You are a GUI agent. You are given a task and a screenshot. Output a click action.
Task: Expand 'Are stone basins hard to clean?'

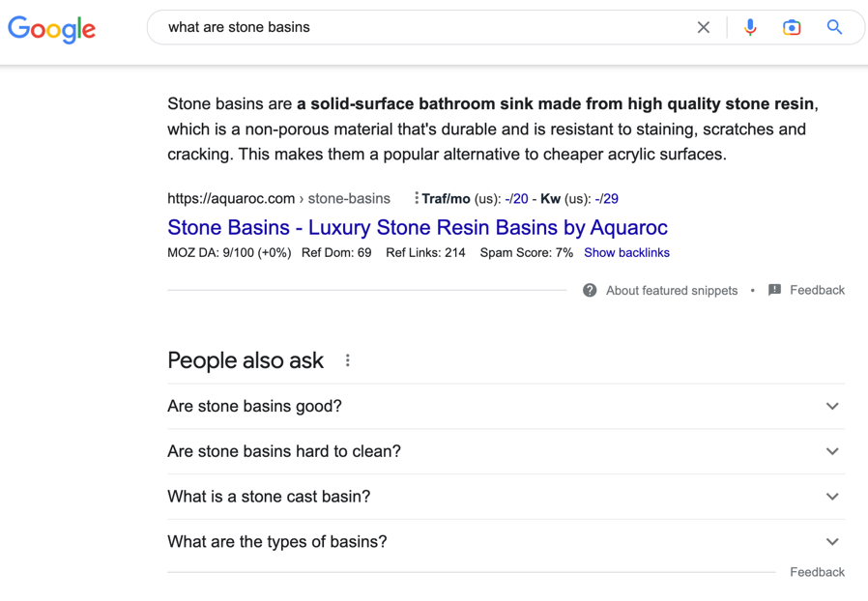click(506, 451)
